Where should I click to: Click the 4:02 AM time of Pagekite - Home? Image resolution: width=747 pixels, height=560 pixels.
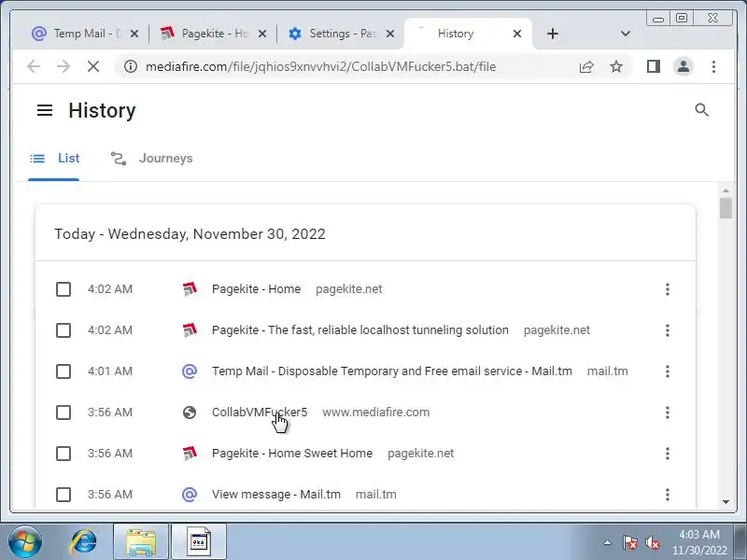coord(110,289)
